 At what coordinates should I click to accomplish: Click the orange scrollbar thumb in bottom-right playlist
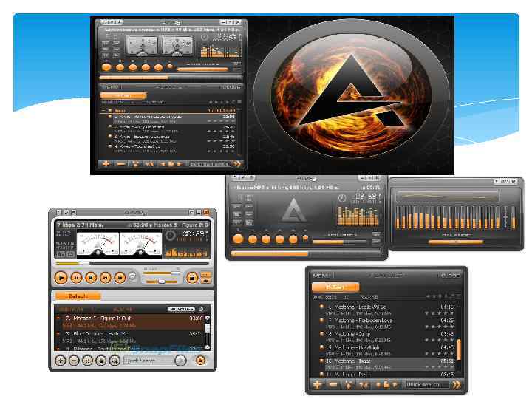click(x=459, y=349)
